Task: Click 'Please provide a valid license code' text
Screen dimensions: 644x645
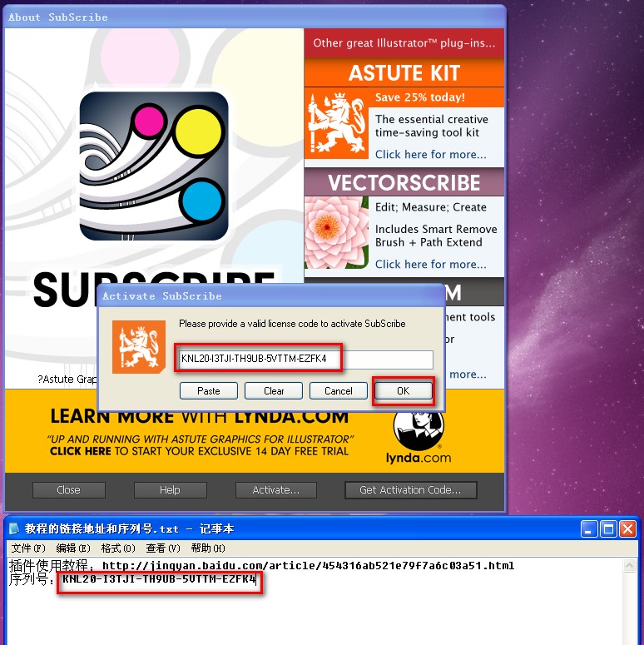Action: click(x=292, y=324)
